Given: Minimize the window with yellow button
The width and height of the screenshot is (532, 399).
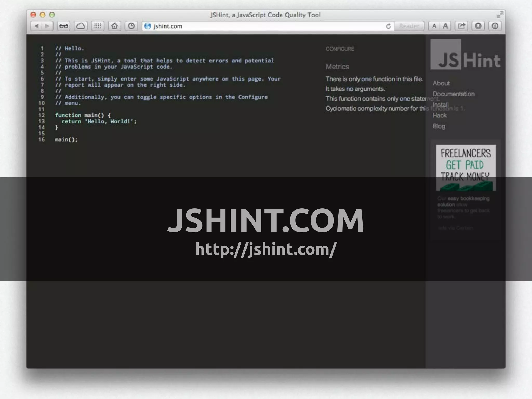Looking at the screenshot, I should click(x=43, y=15).
